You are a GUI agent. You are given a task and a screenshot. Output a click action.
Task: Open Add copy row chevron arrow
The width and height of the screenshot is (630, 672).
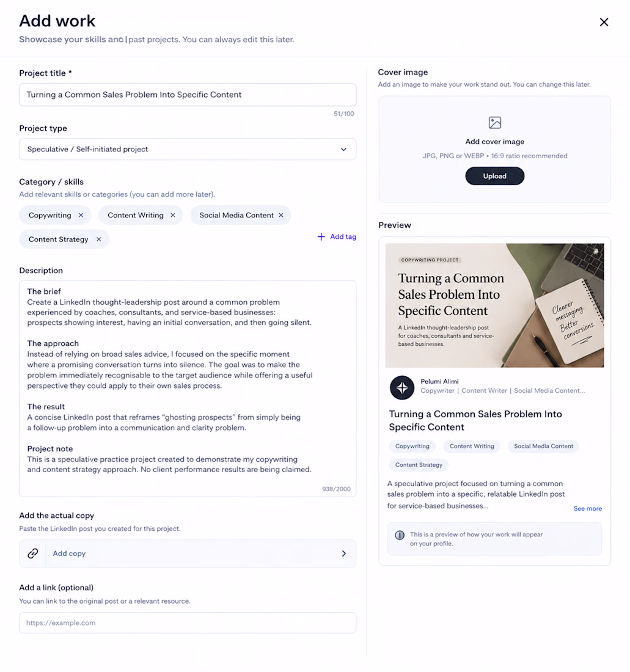(343, 553)
